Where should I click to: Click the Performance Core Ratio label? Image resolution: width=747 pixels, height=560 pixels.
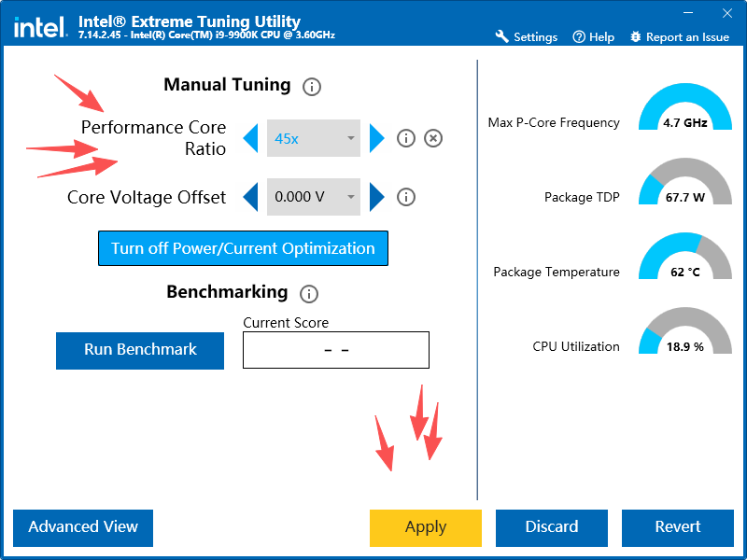(x=153, y=138)
